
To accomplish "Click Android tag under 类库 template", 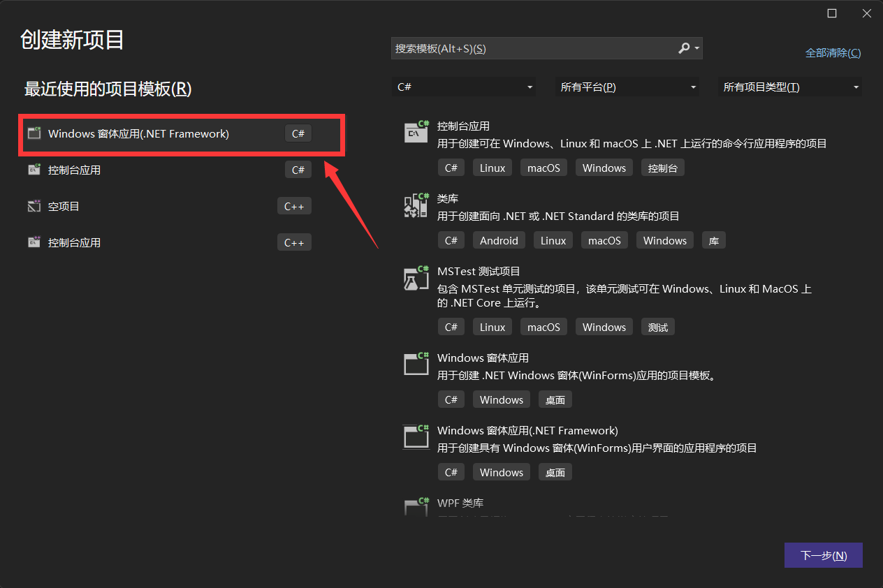I will click(x=499, y=240).
